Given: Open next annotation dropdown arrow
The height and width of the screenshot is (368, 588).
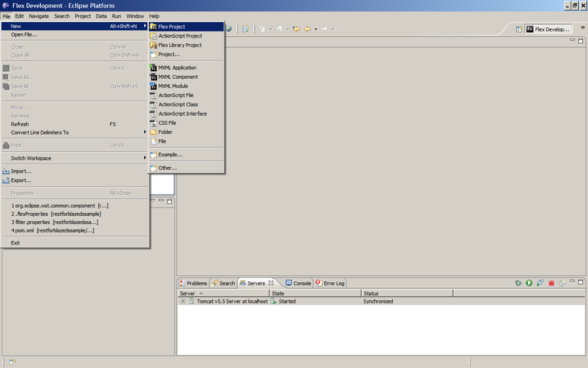Looking at the screenshot, I should [x=270, y=29].
